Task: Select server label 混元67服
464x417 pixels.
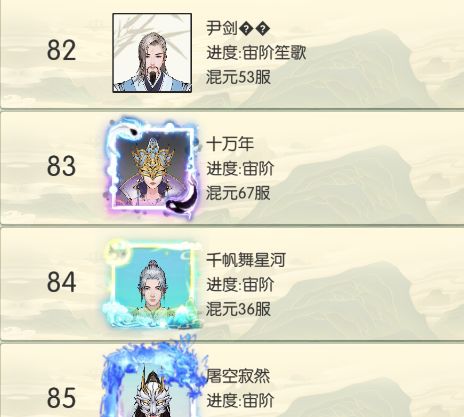Action: (238, 193)
